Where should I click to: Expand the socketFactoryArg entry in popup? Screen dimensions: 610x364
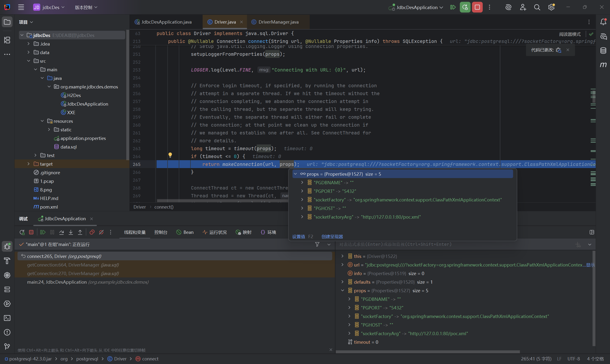(x=302, y=217)
